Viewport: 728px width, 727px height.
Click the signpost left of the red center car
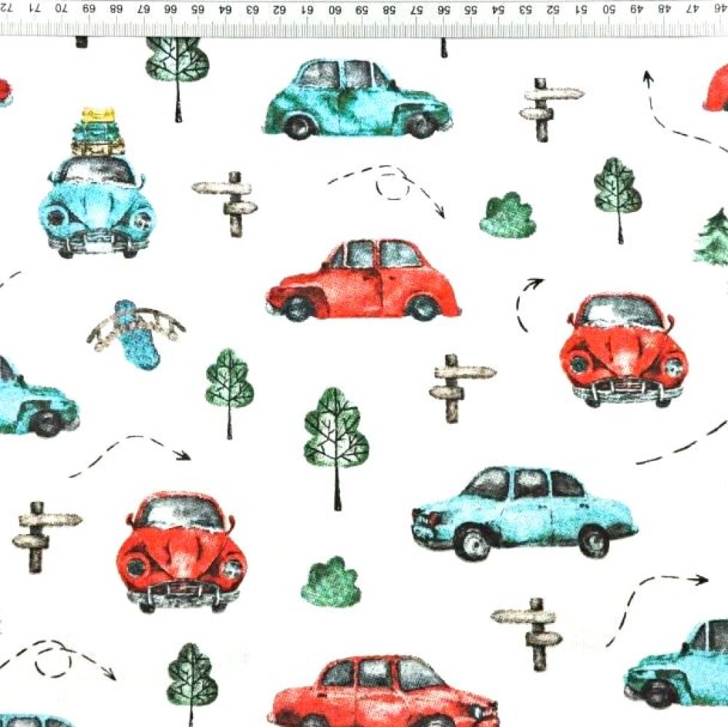(x=226, y=203)
